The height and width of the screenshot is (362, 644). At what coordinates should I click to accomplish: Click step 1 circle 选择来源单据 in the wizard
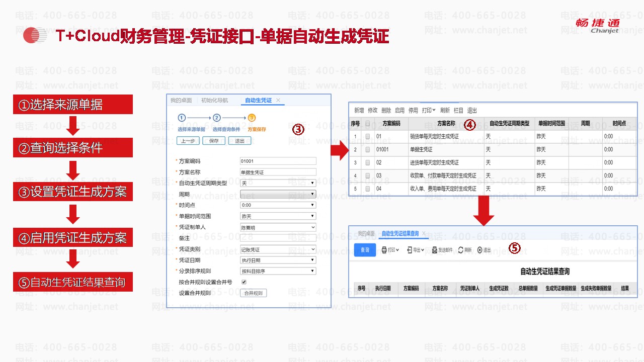pos(182,118)
